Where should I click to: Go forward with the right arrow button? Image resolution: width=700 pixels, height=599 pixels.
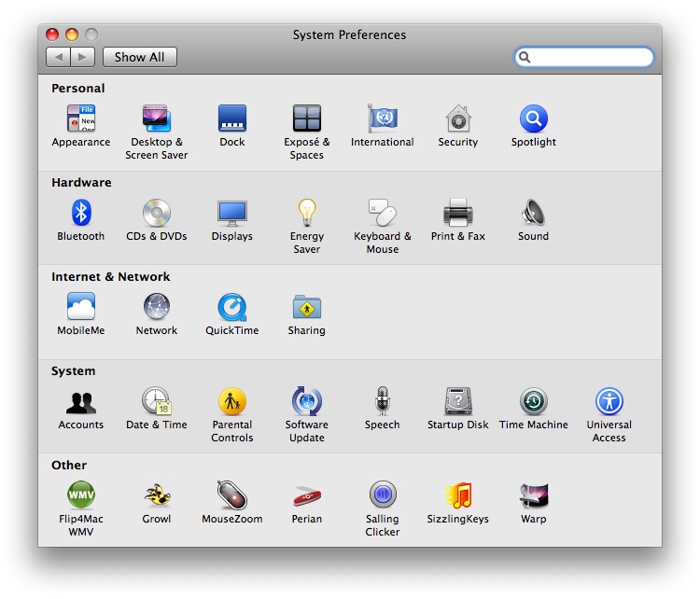point(82,57)
